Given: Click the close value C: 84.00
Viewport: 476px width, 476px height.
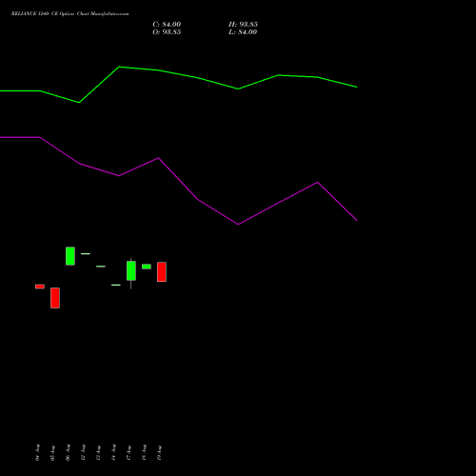Looking at the screenshot, I should [167, 25].
